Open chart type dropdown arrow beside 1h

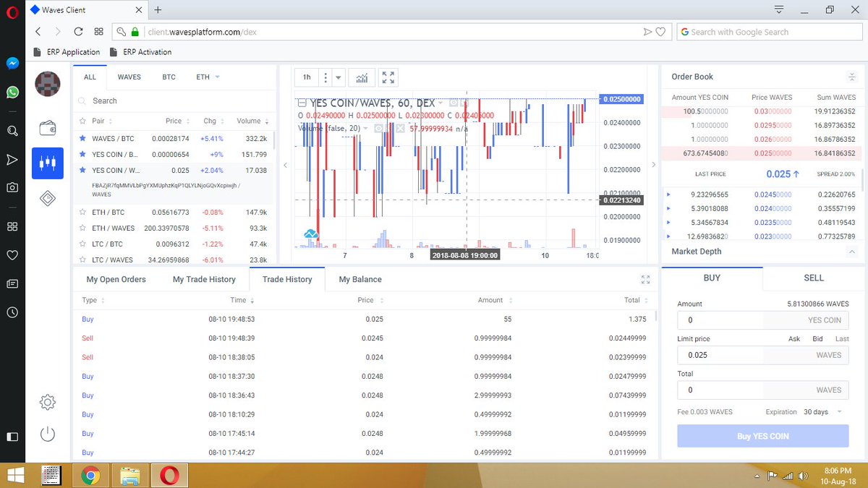pyautogui.click(x=338, y=77)
